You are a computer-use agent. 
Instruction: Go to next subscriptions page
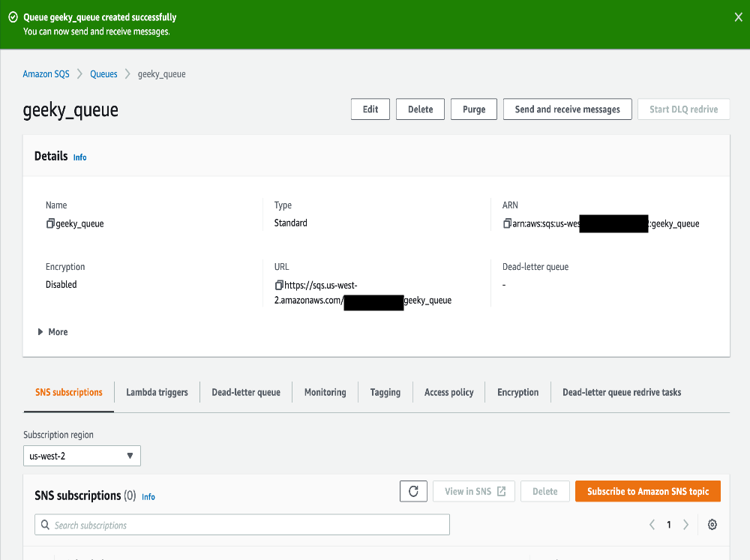click(686, 525)
